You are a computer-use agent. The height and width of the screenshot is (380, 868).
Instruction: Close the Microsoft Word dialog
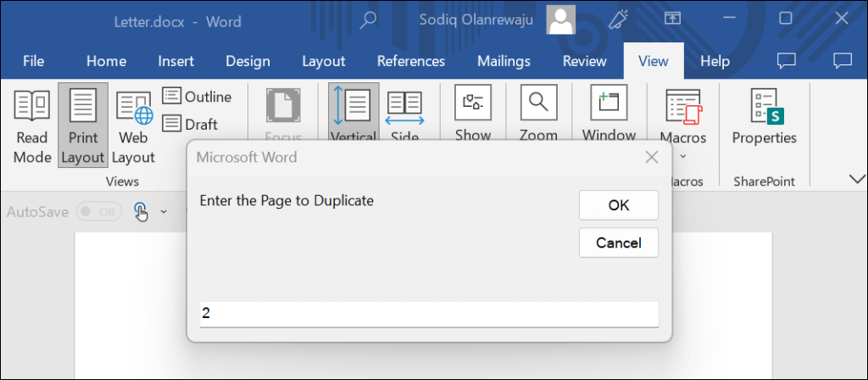[x=652, y=157]
